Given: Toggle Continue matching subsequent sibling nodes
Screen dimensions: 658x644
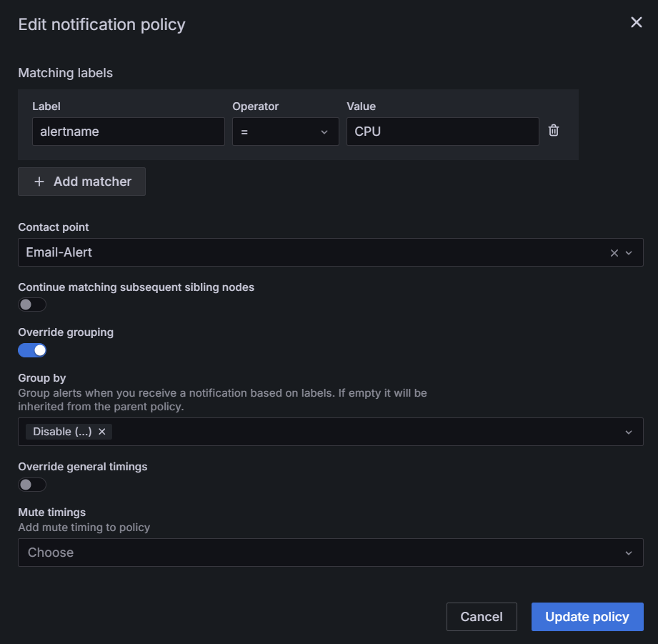Looking at the screenshot, I should tap(32, 304).
